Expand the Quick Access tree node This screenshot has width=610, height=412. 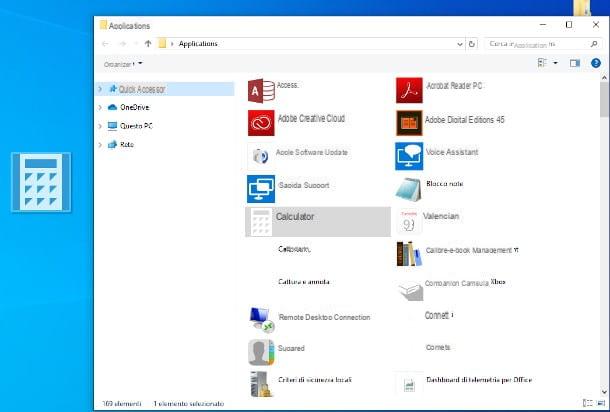click(100, 89)
